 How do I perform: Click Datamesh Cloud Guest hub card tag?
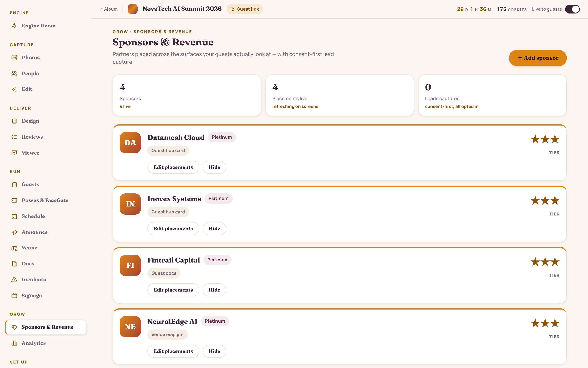click(x=168, y=151)
